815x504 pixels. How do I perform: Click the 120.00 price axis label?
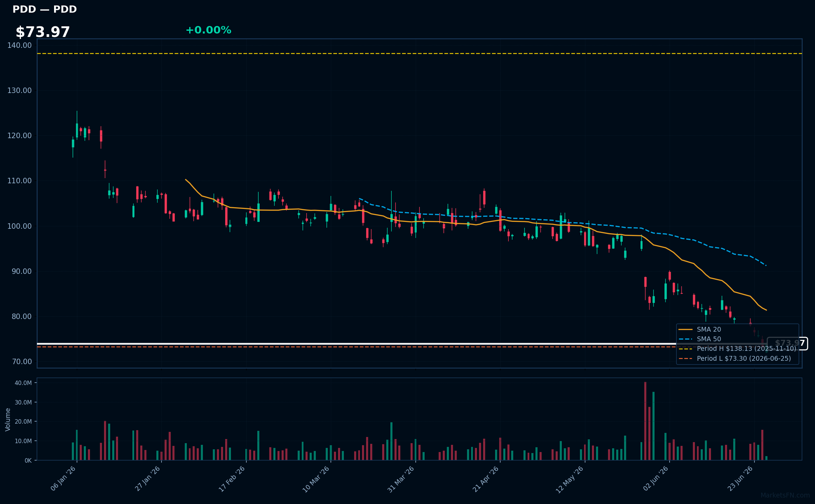(x=20, y=135)
